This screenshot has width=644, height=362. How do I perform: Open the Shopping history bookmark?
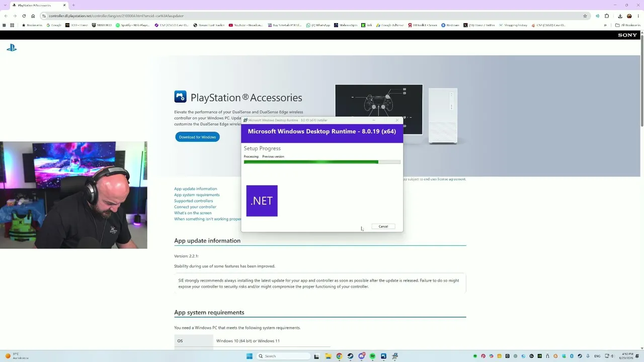(513, 25)
